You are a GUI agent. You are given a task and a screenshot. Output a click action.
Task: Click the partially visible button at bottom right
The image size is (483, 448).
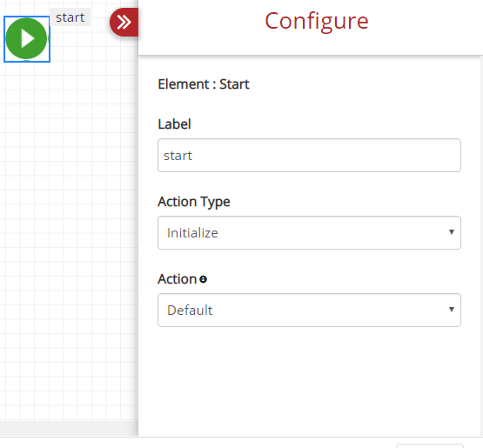click(430, 446)
